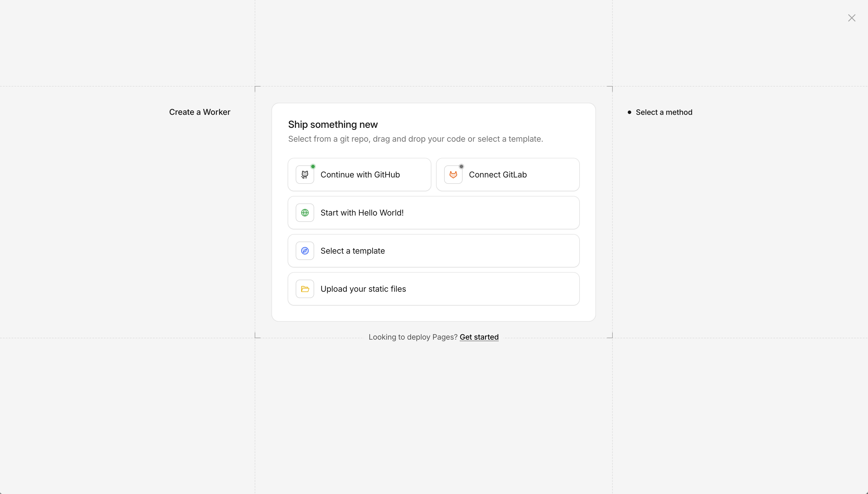This screenshot has height=494, width=868.
Task: Click the Ship something new title
Action: pyautogui.click(x=333, y=124)
